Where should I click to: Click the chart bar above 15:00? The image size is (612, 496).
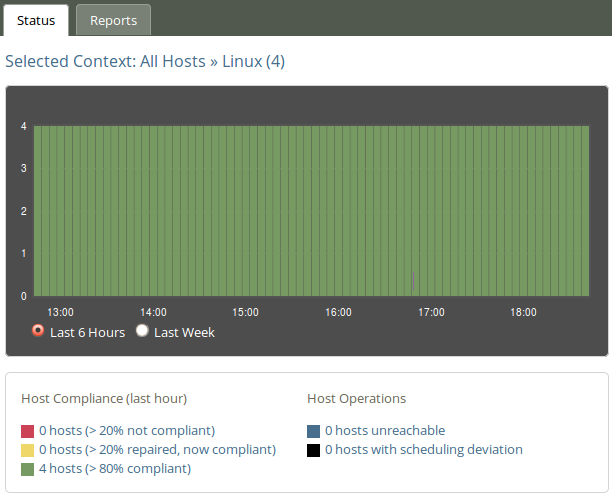click(x=246, y=211)
